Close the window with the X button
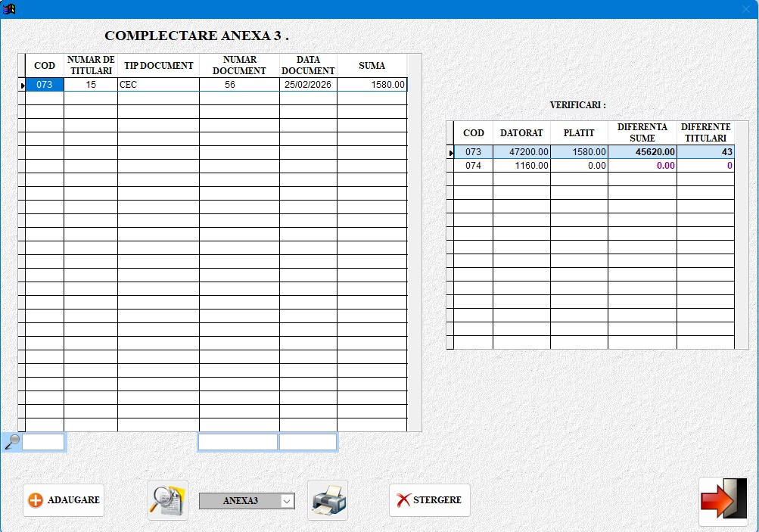 745,9
